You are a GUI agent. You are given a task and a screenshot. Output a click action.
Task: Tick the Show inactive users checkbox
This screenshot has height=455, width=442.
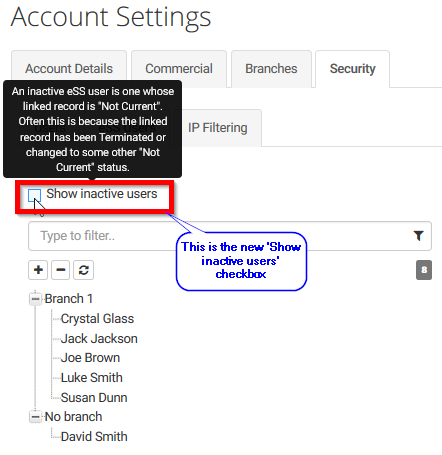[x=34, y=195]
